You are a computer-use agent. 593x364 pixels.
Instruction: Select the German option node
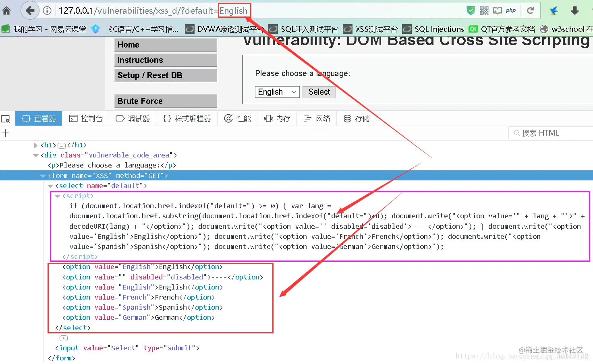pos(138,317)
